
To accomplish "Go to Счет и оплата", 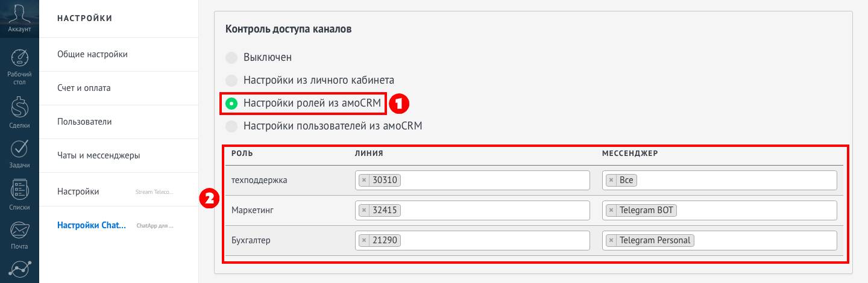I will coord(84,88).
